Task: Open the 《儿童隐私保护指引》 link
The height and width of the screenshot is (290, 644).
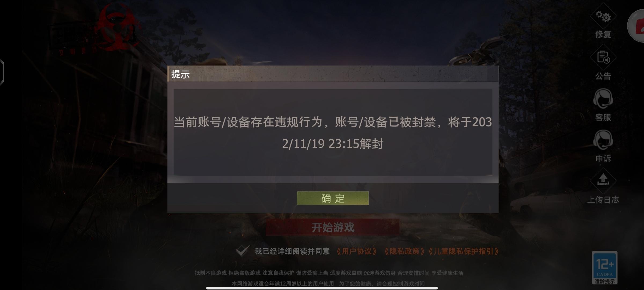Action: pos(463,251)
